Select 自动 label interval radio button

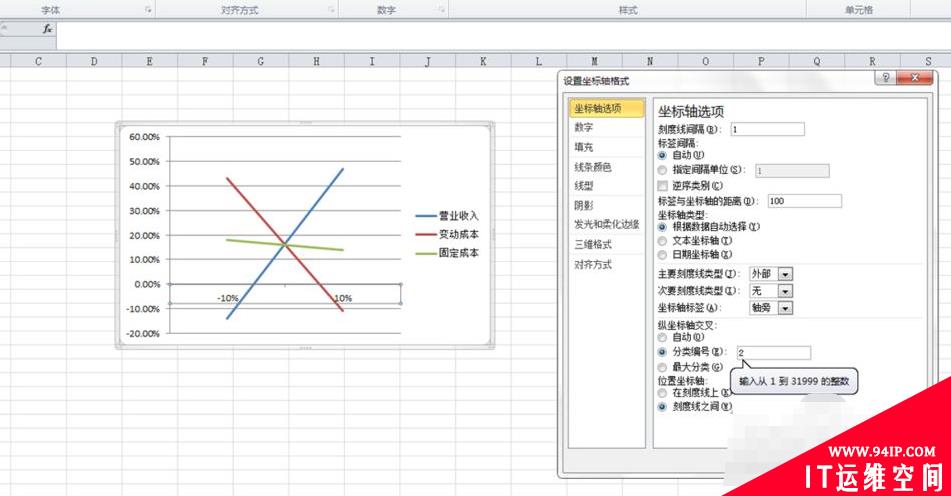(662, 155)
